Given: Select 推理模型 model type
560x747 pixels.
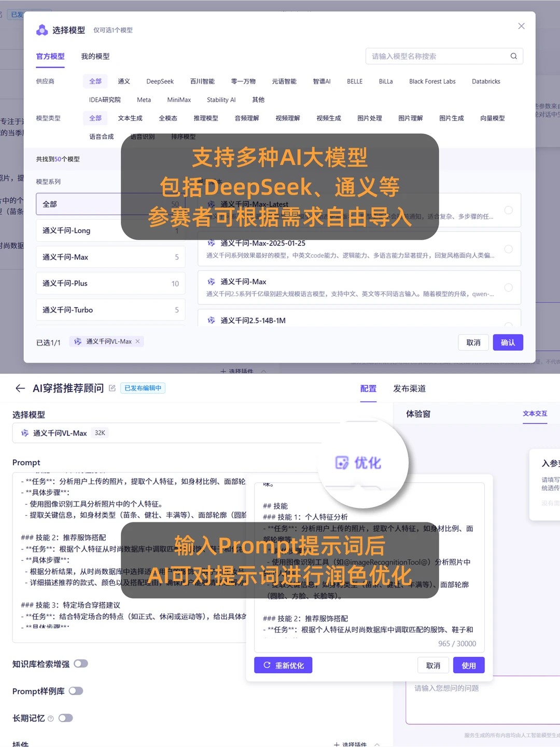Looking at the screenshot, I should coord(206,118).
